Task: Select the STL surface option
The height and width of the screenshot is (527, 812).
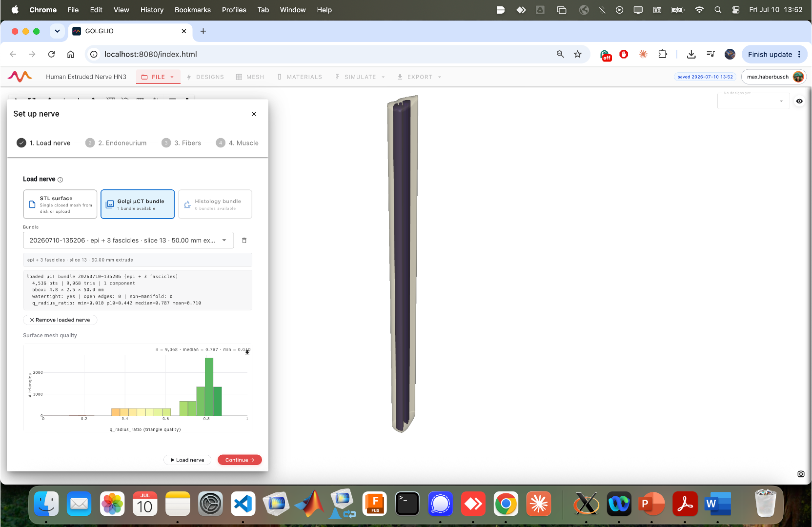Action: (60, 204)
